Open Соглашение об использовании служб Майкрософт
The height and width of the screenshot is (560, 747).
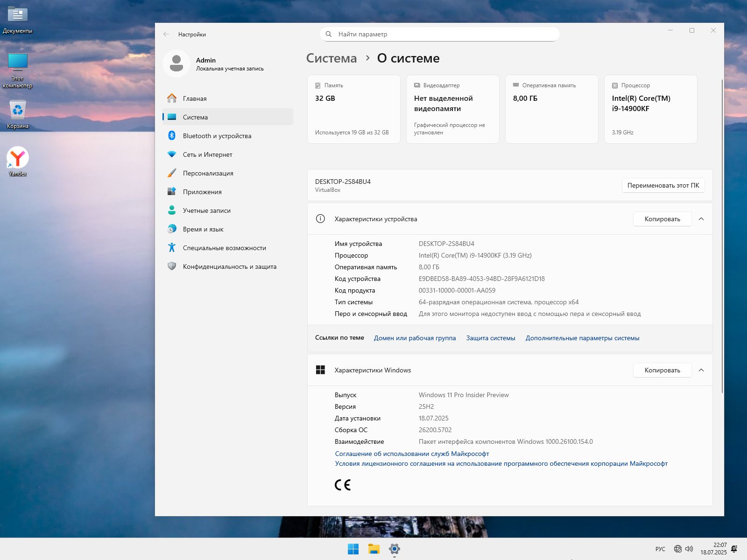click(x=412, y=454)
